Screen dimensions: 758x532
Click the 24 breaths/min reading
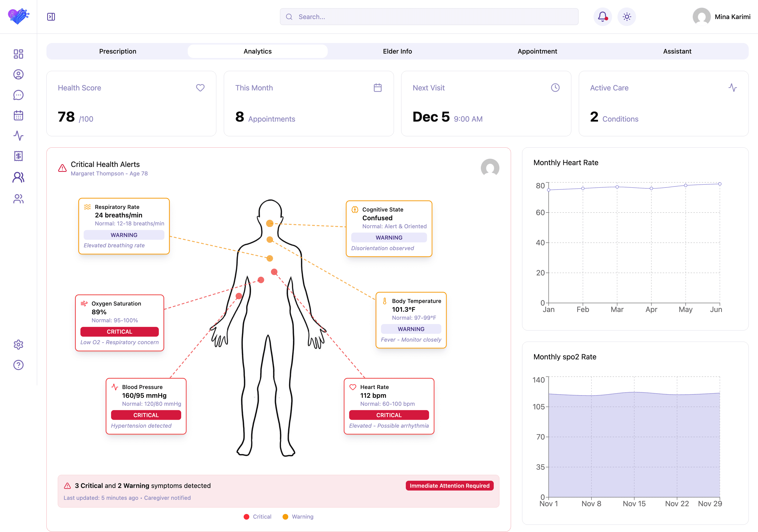(x=119, y=215)
